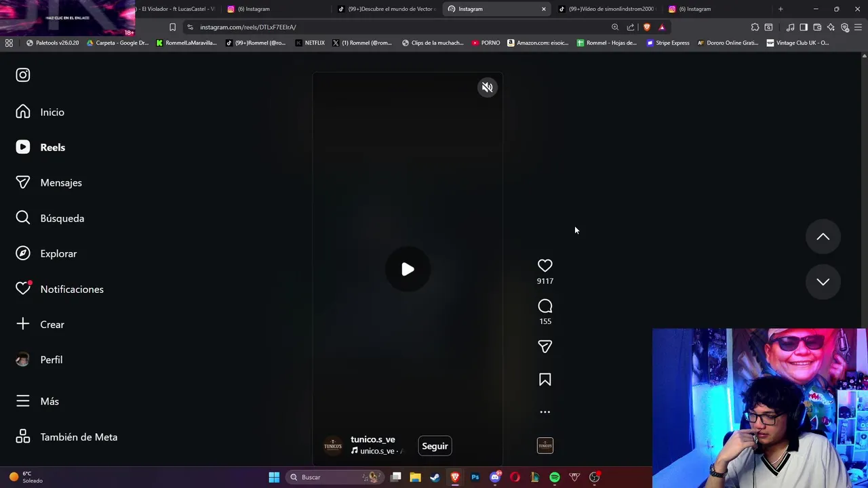The height and width of the screenshot is (488, 868).
Task: Open File Explorer from the taskbar
Action: (415, 477)
